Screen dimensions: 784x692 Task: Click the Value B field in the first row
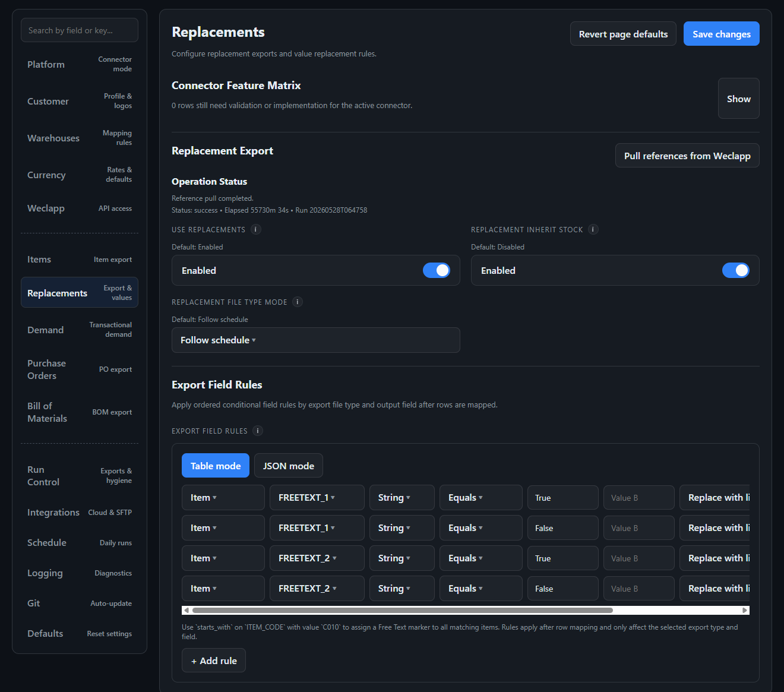click(x=639, y=498)
